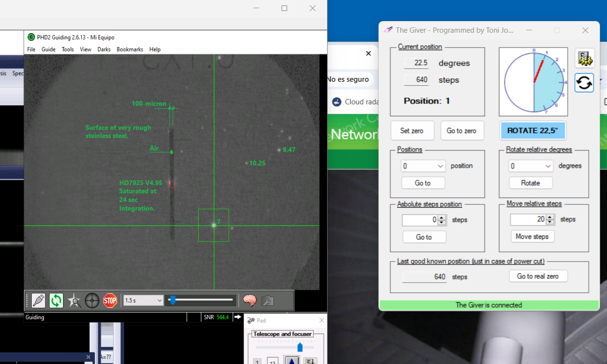Open the Darks menu in PHD2
Screen dimensions: 607x364
(x=104, y=50)
